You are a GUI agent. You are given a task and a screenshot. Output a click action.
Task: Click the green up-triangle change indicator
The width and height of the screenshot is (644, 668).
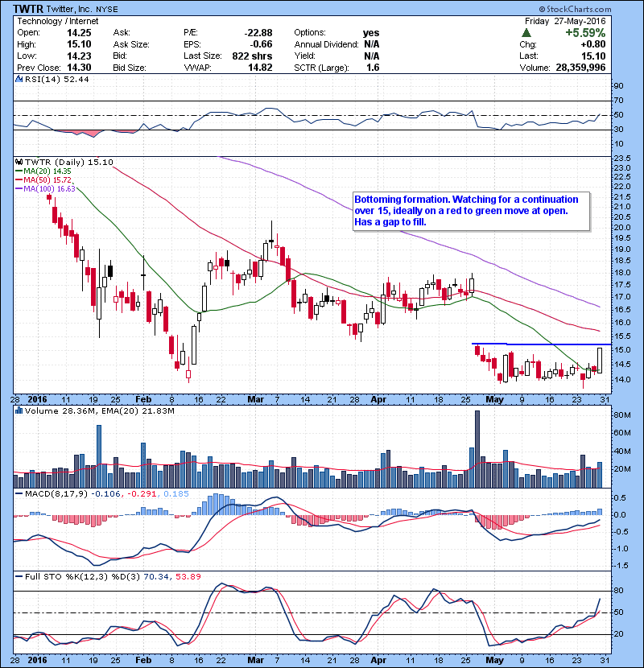pos(526,33)
